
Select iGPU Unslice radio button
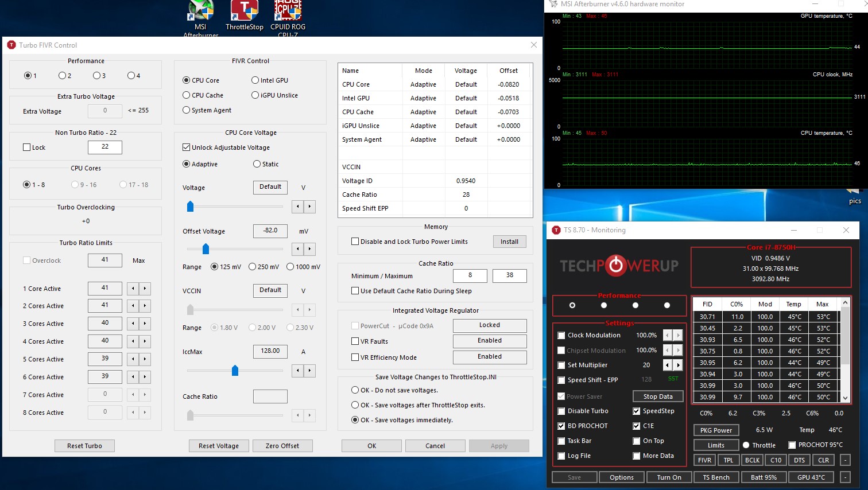(x=275, y=95)
